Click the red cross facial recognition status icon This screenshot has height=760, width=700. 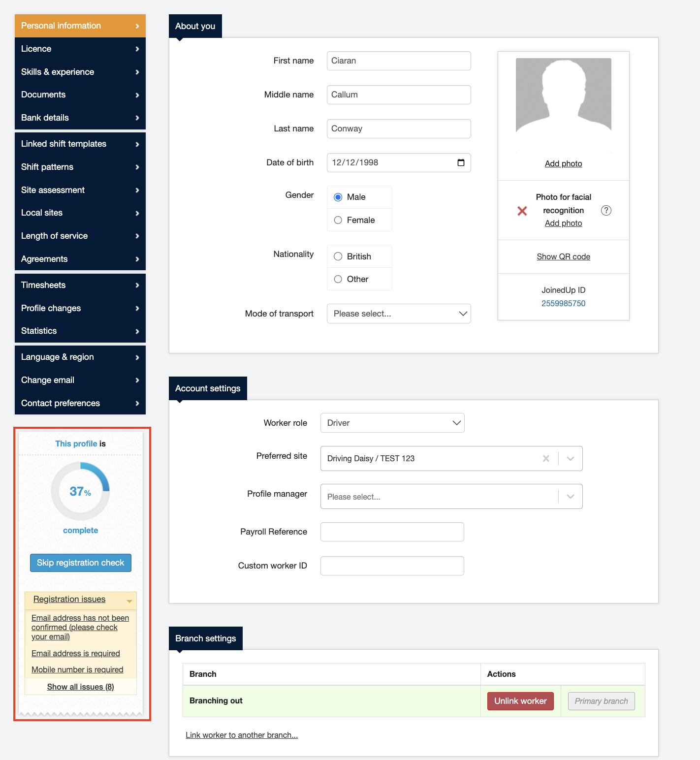point(522,211)
